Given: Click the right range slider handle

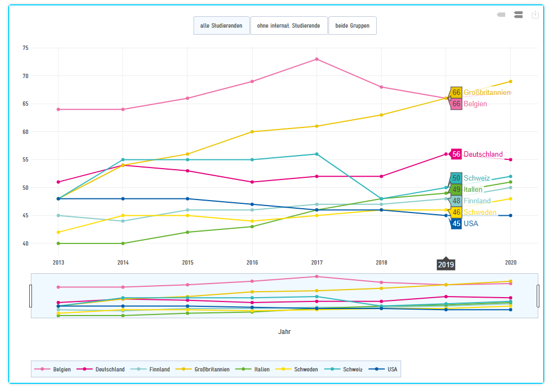Looking at the screenshot, I should [x=538, y=295].
